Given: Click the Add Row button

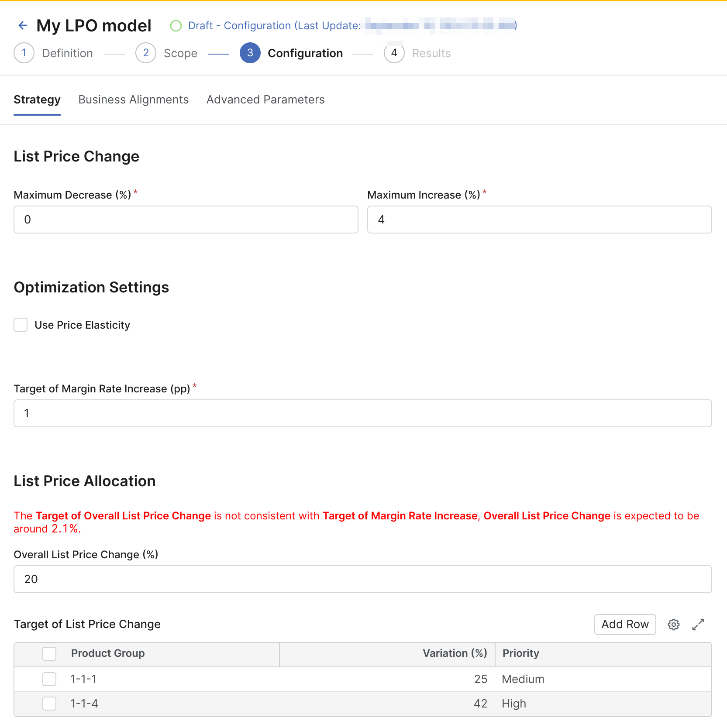Looking at the screenshot, I should pyautogui.click(x=625, y=625).
